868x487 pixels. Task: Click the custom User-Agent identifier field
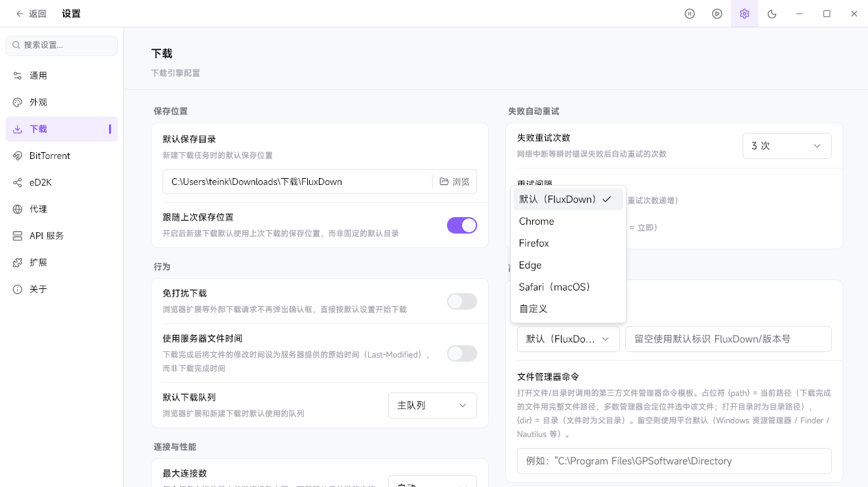click(728, 339)
